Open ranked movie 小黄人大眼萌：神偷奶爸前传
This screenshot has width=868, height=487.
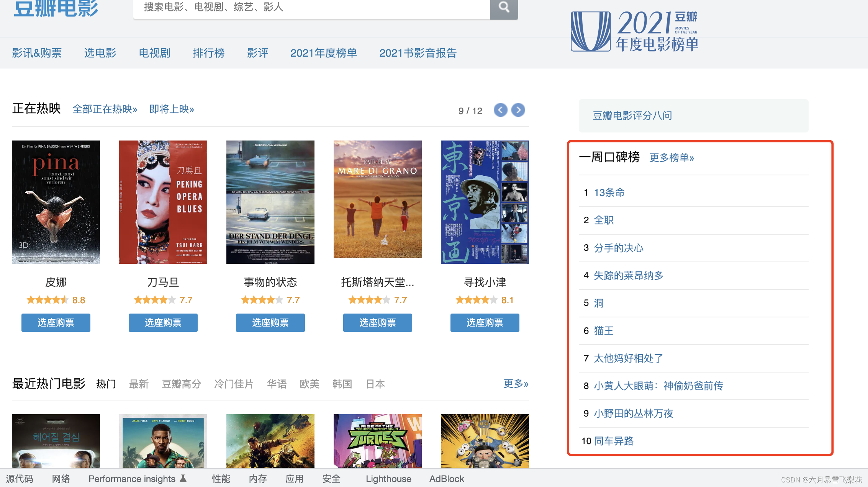click(658, 386)
